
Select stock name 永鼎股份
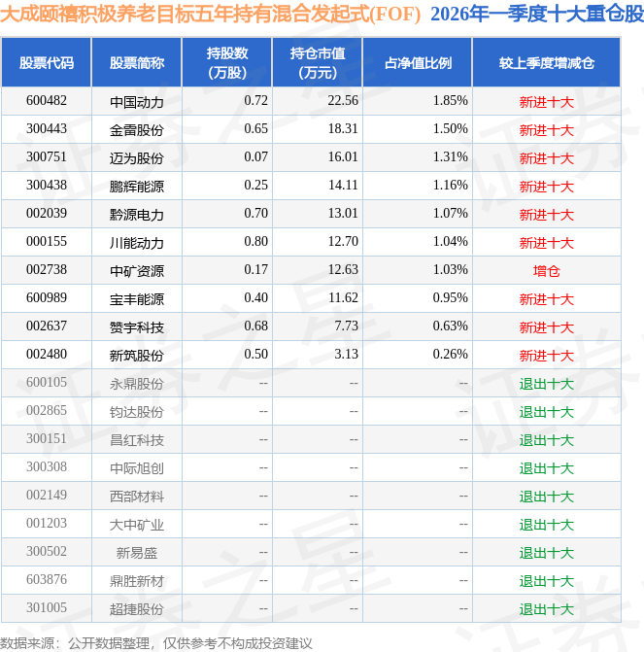tap(136, 384)
